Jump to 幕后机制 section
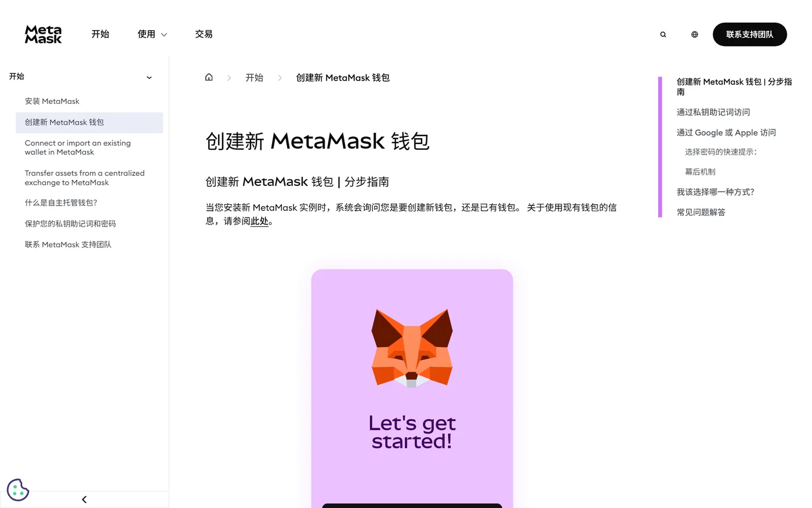Image resolution: width=812 pixels, height=508 pixels. [x=700, y=172]
